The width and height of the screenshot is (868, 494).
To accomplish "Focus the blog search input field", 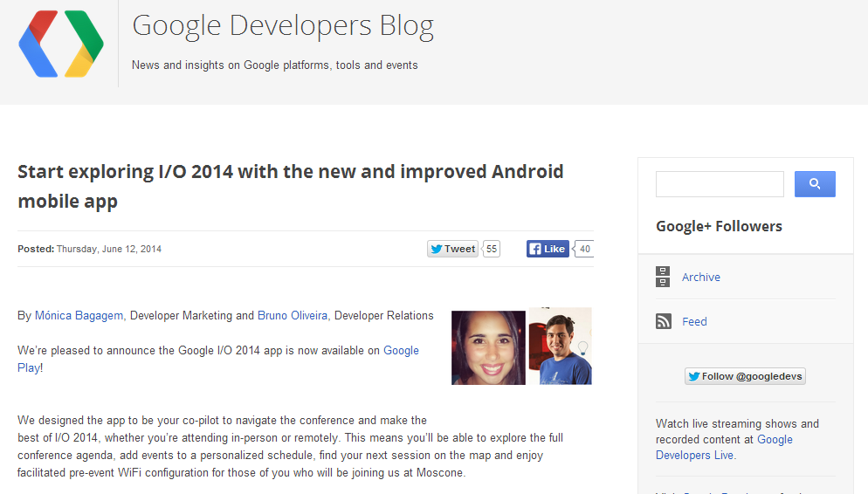I will coord(720,184).
